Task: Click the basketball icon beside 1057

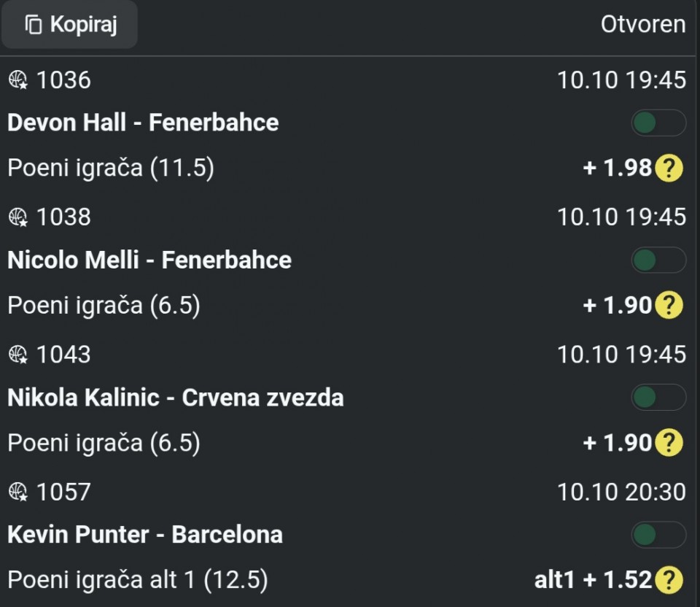Action: (x=17, y=492)
